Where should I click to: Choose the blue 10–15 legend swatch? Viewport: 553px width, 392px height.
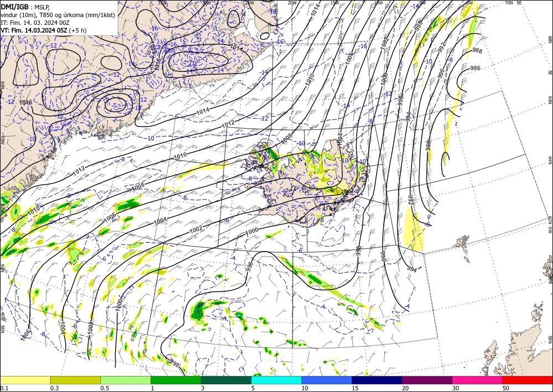tap(327, 380)
